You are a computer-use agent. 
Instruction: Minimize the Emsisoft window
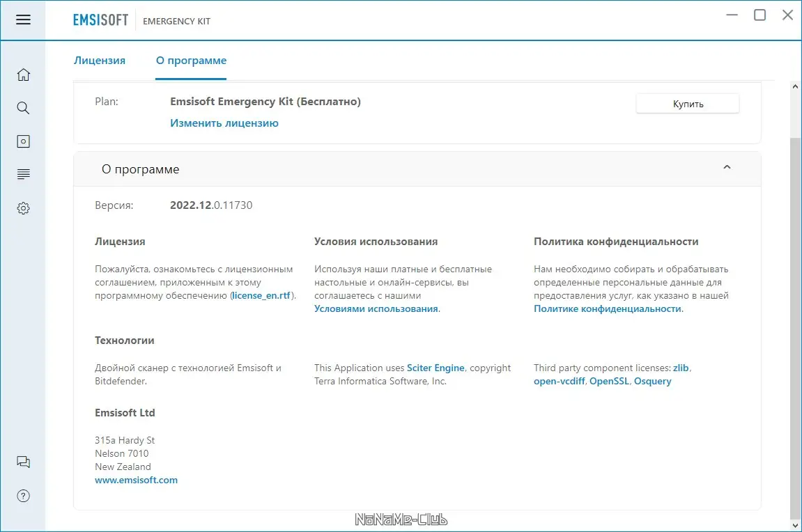click(732, 15)
